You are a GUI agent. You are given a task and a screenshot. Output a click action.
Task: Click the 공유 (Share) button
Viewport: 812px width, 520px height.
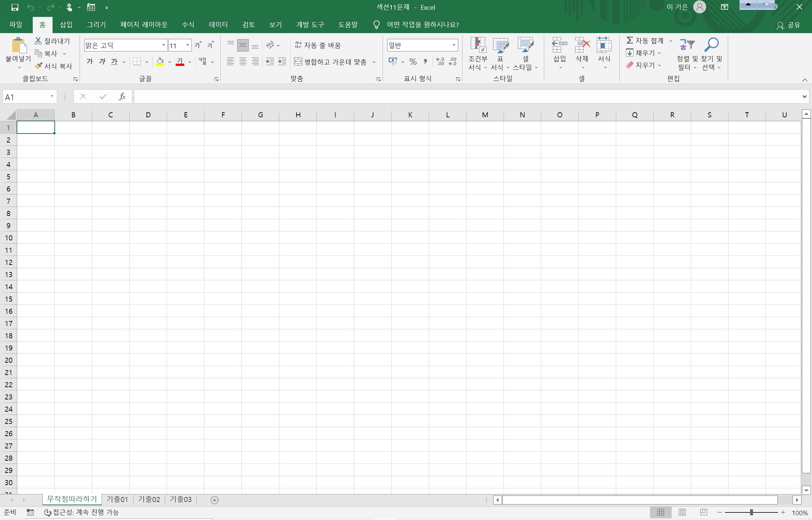click(789, 25)
